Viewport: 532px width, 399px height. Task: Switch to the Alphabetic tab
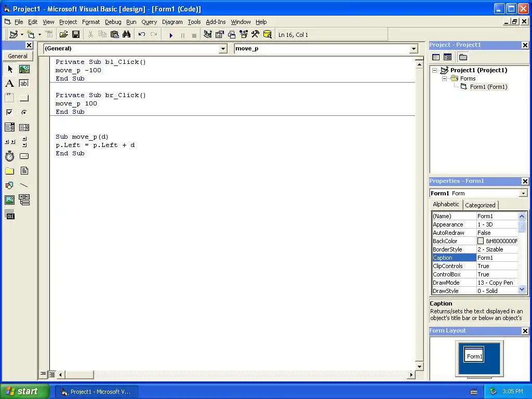pos(445,204)
